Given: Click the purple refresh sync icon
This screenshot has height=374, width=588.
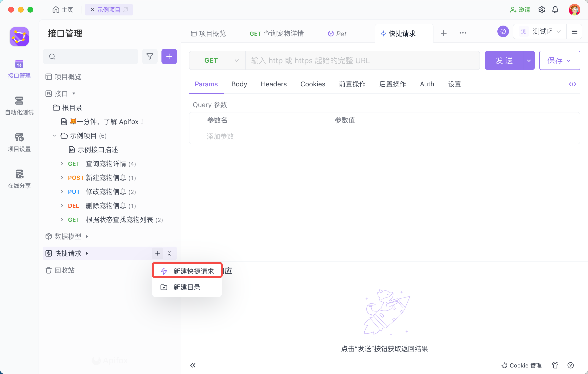Looking at the screenshot, I should (x=503, y=32).
